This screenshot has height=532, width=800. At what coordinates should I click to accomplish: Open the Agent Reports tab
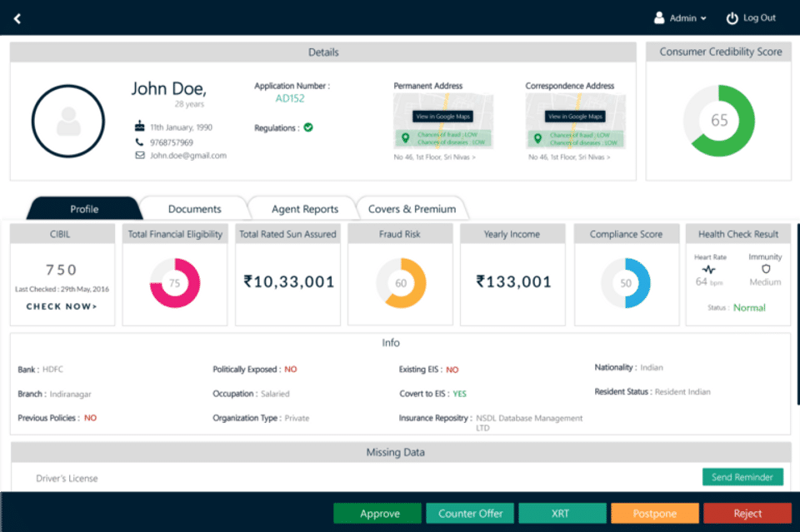point(305,209)
